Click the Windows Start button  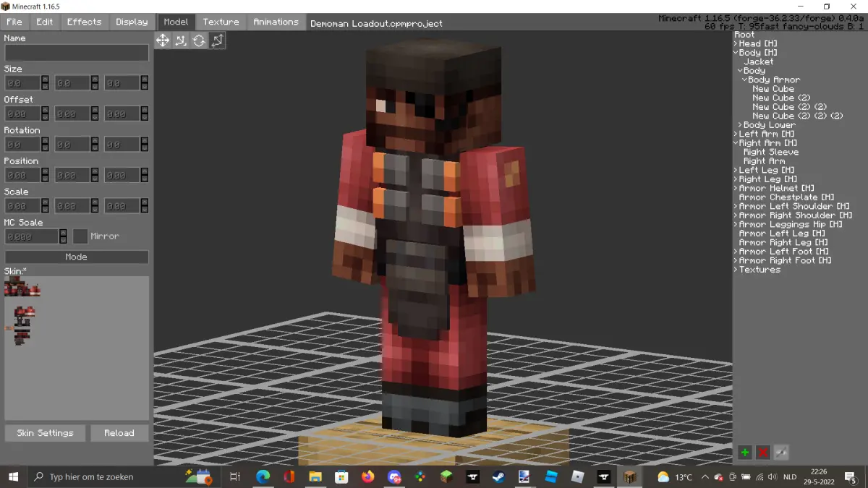[13, 476]
